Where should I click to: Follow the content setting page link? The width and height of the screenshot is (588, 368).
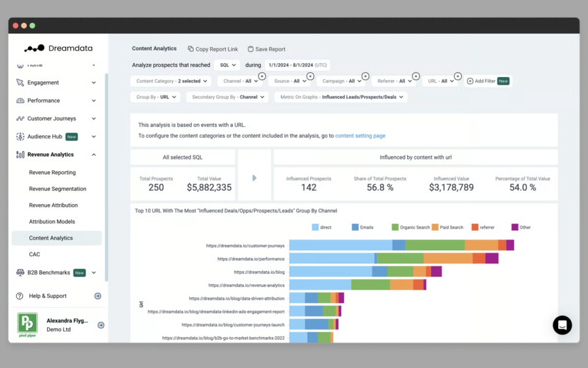coord(360,136)
